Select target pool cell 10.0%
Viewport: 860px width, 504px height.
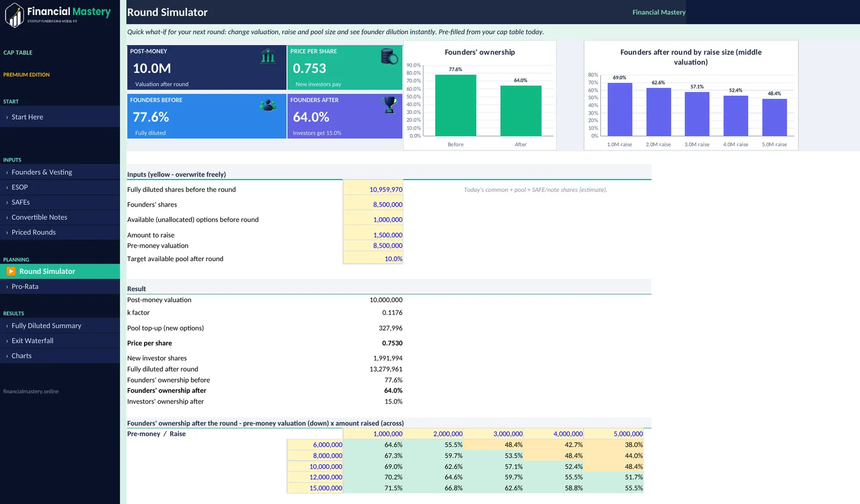pyautogui.click(x=373, y=258)
